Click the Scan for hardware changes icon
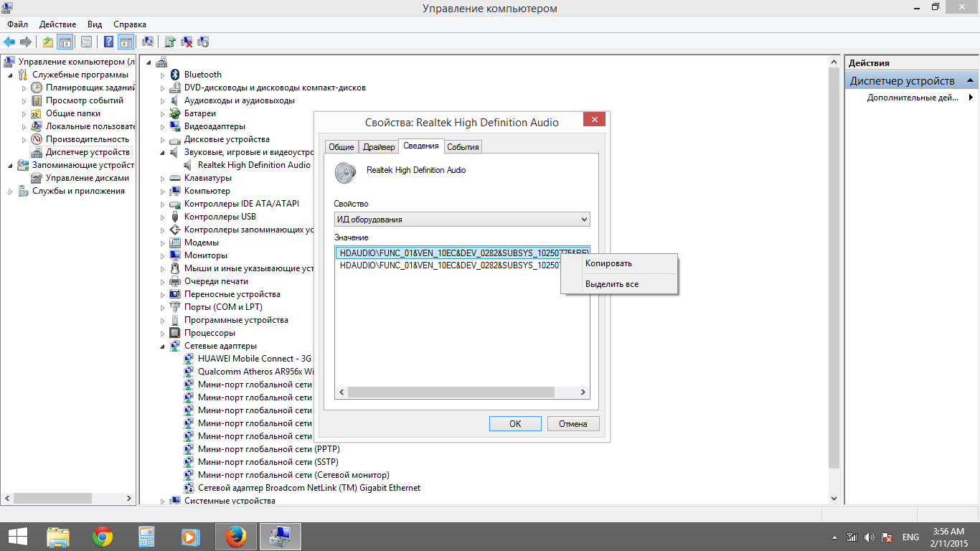980x551 pixels. (148, 42)
